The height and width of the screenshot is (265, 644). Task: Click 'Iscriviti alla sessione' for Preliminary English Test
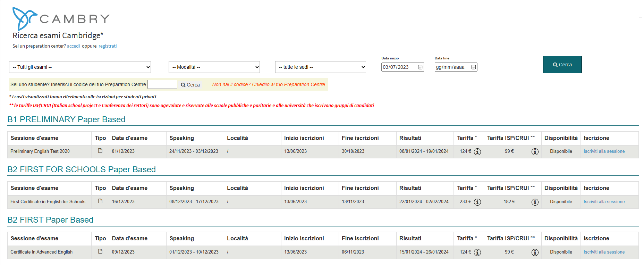pos(604,151)
